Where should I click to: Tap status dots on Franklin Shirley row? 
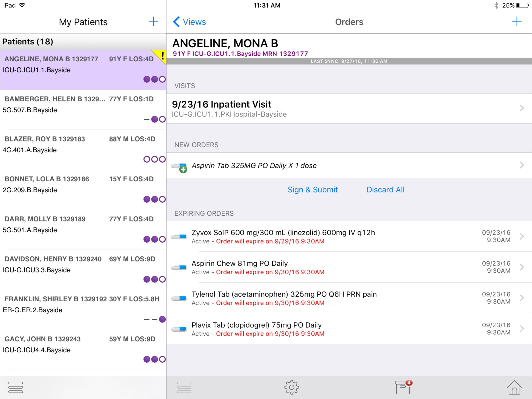coord(155,319)
